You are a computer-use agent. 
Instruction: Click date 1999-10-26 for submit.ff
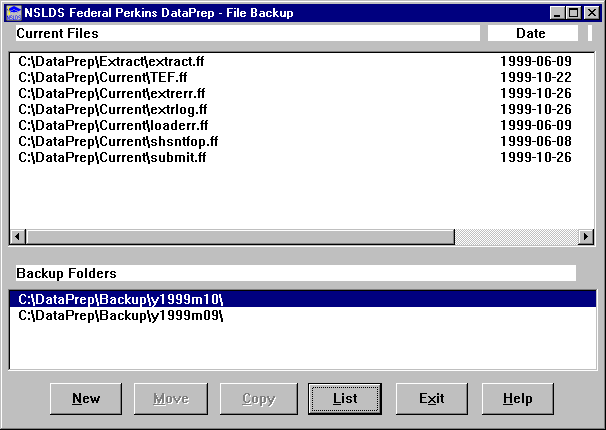coord(536,158)
